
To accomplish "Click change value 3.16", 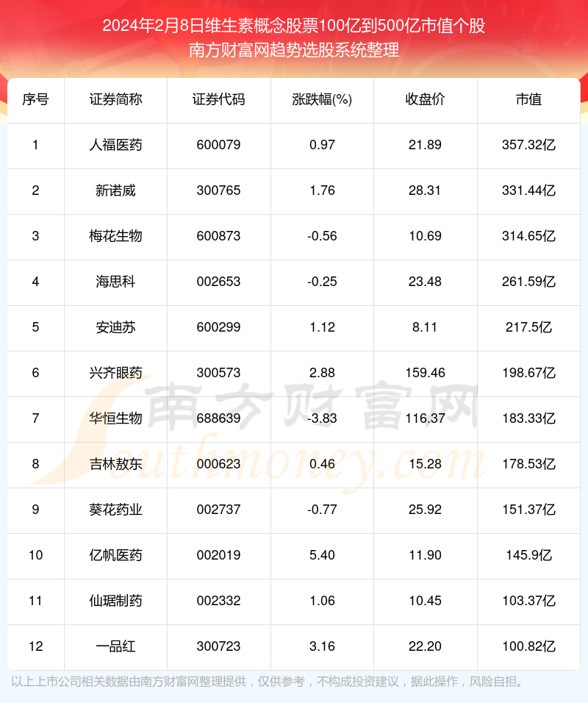I will point(322,646).
